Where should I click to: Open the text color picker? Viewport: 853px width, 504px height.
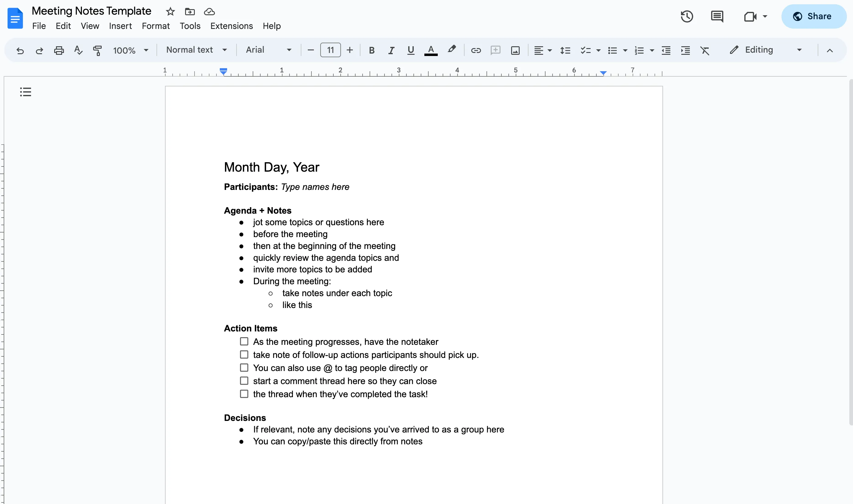(430, 50)
